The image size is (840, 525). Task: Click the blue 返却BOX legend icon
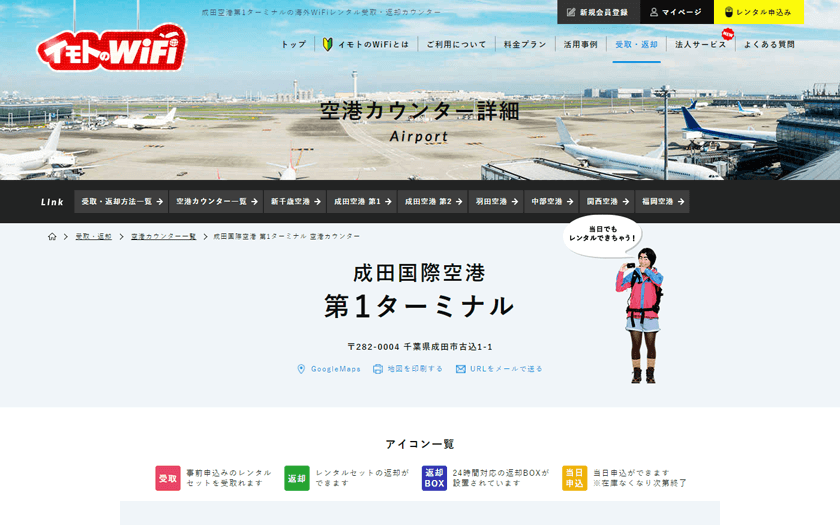[434, 478]
